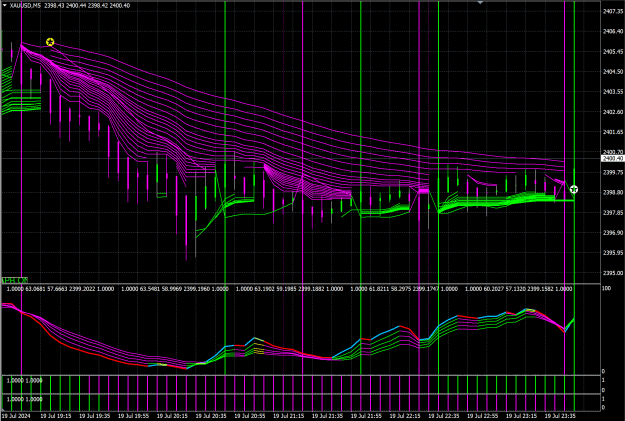This screenshot has height=421, width=625.
Task: Click the 2395.00 price scale label
Action: [x=613, y=273]
